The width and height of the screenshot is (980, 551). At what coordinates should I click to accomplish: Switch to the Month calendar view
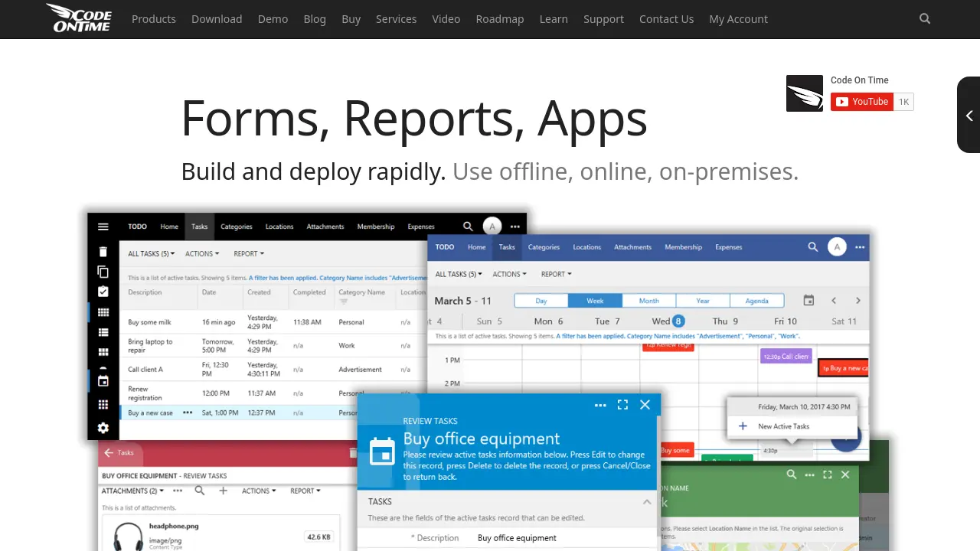pyautogui.click(x=649, y=301)
